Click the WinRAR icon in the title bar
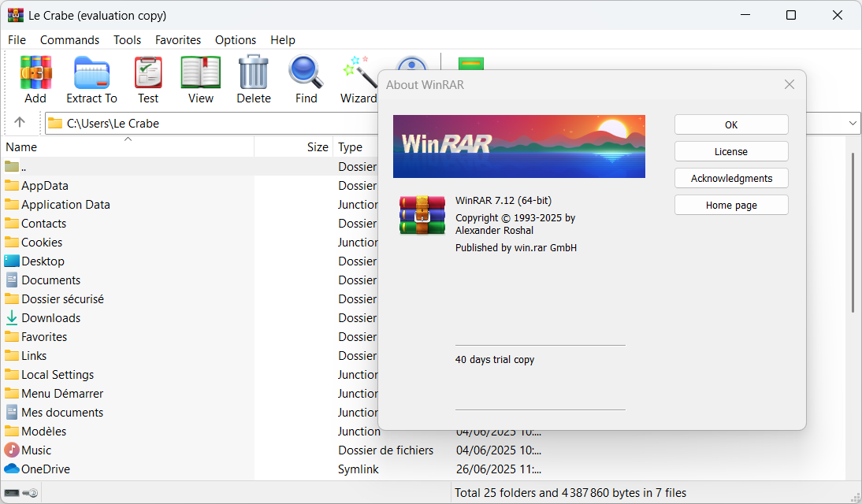Image resolution: width=862 pixels, height=504 pixels. [x=16, y=16]
